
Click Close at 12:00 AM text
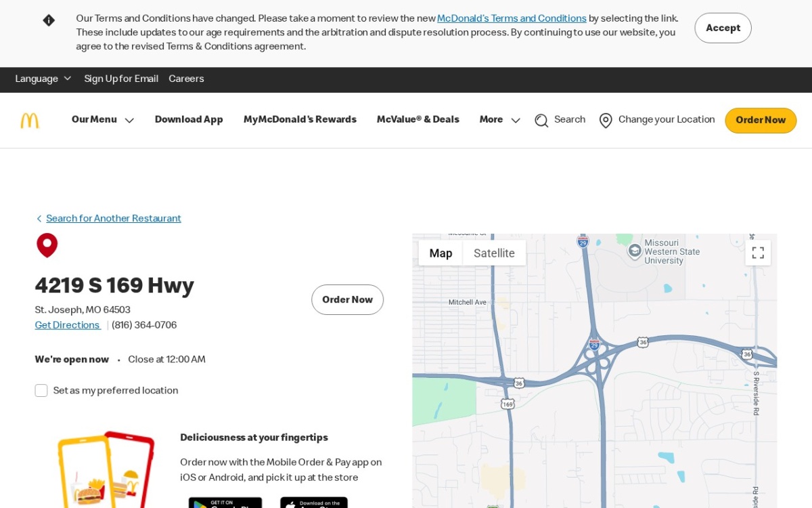(166, 360)
